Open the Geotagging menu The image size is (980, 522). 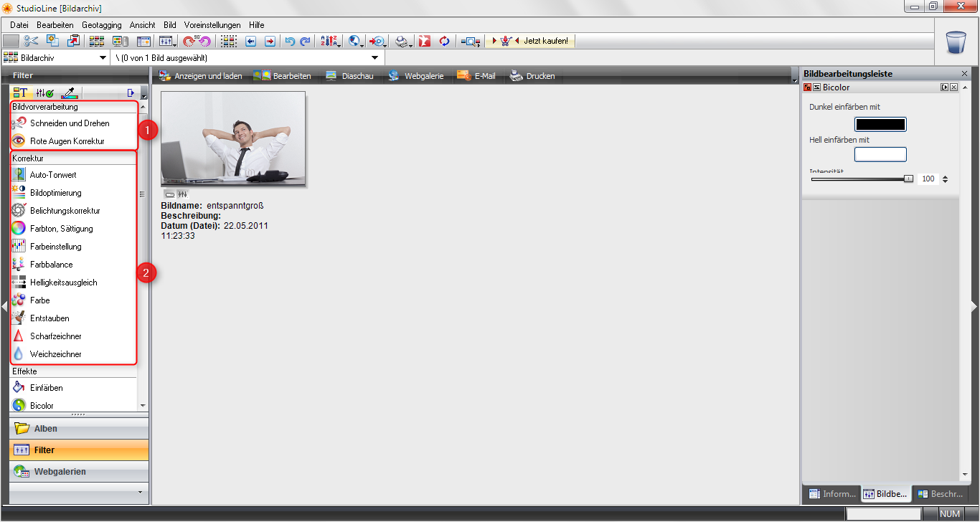click(101, 25)
